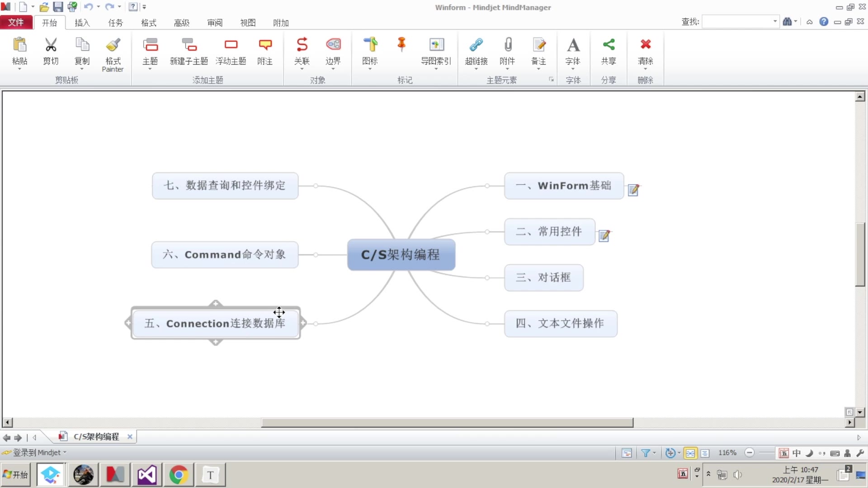Click the 附注 callout icon
Image resolution: width=868 pixels, height=488 pixels.
coord(265,45)
